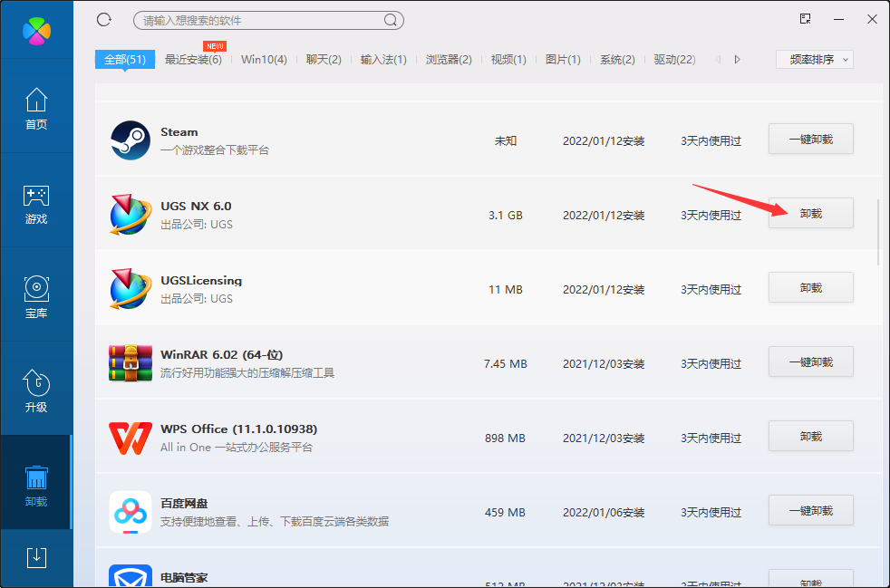The height and width of the screenshot is (588, 890).
Task: Select the 电脑管家 name text
Action: pos(184,578)
